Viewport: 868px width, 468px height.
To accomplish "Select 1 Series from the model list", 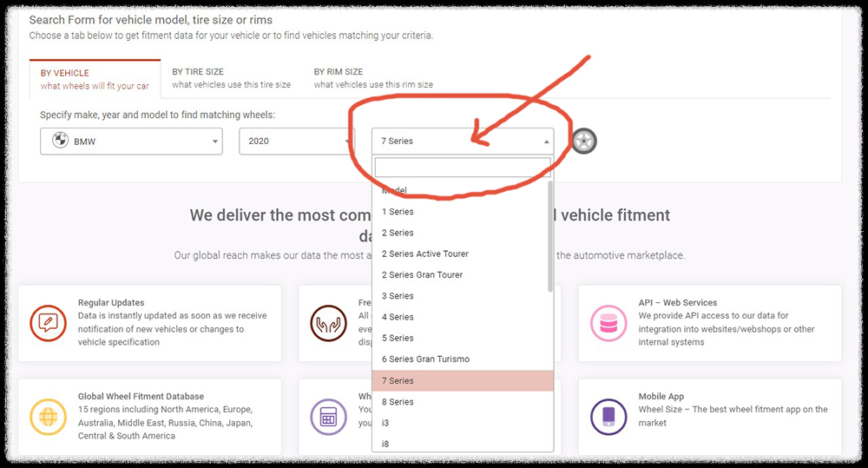I will point(463,212).
